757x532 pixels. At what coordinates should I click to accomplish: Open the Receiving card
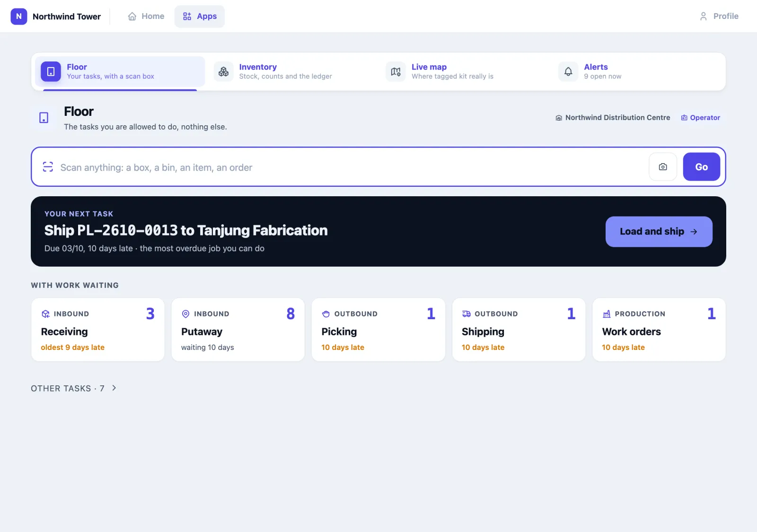pos(98,330)
